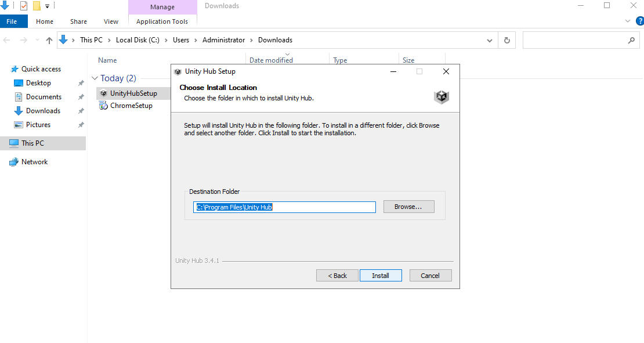Minimize the Unity Hub Setup dialog

(x=393, y=71)
